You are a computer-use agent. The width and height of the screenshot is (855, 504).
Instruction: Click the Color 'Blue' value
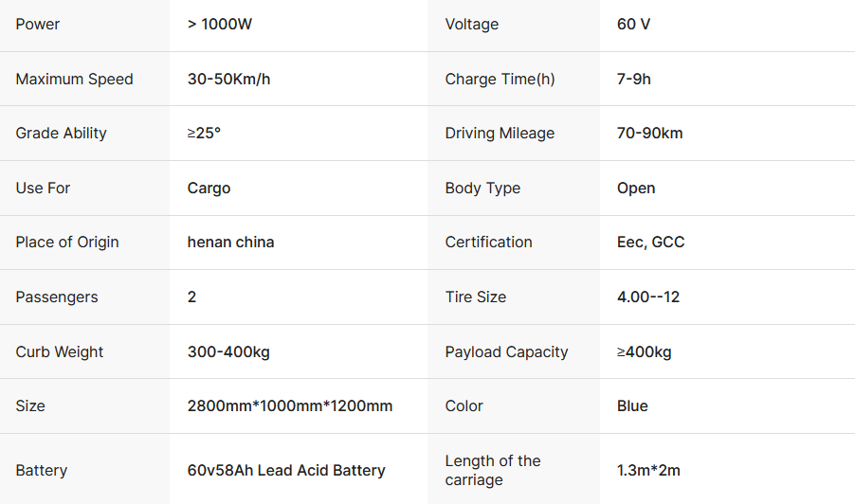point(632,406)
